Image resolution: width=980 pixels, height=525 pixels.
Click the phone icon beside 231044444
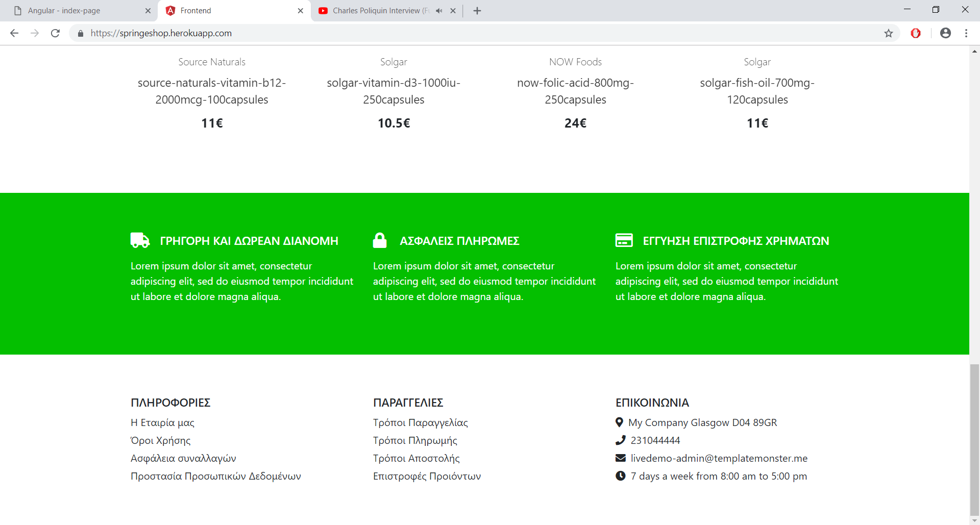click(620, 440)
